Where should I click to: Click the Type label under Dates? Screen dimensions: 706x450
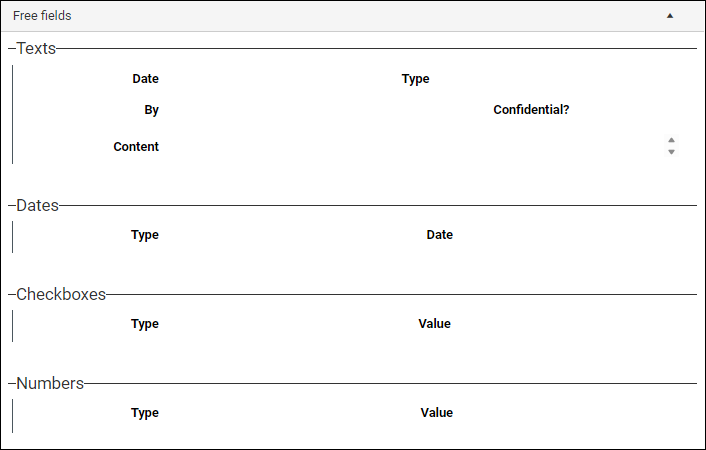(145, 235)
